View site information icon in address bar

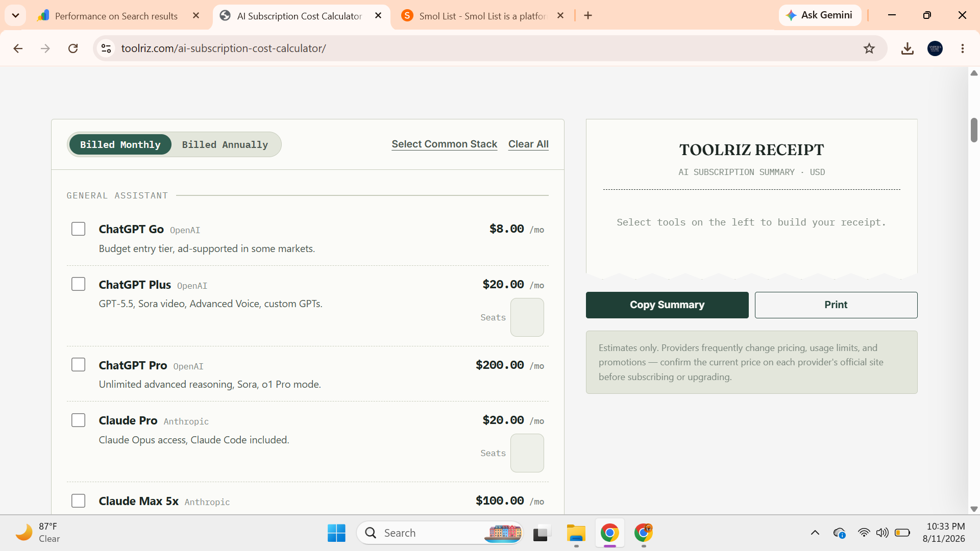click(106, 48)
